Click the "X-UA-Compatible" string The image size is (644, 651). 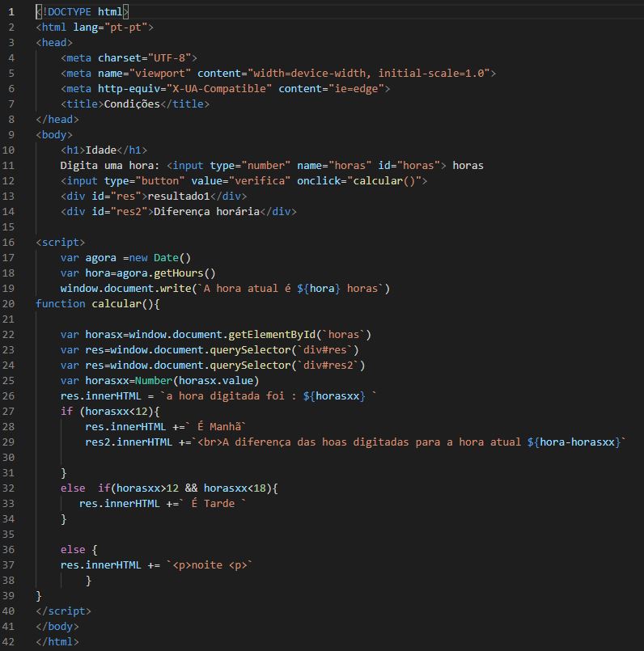(x=219, y=89)
